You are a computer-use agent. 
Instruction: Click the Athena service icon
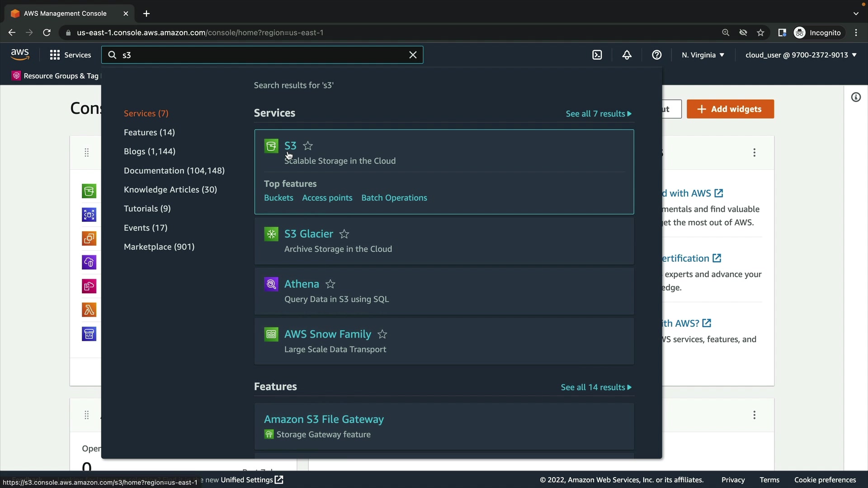tap(271, 284)
